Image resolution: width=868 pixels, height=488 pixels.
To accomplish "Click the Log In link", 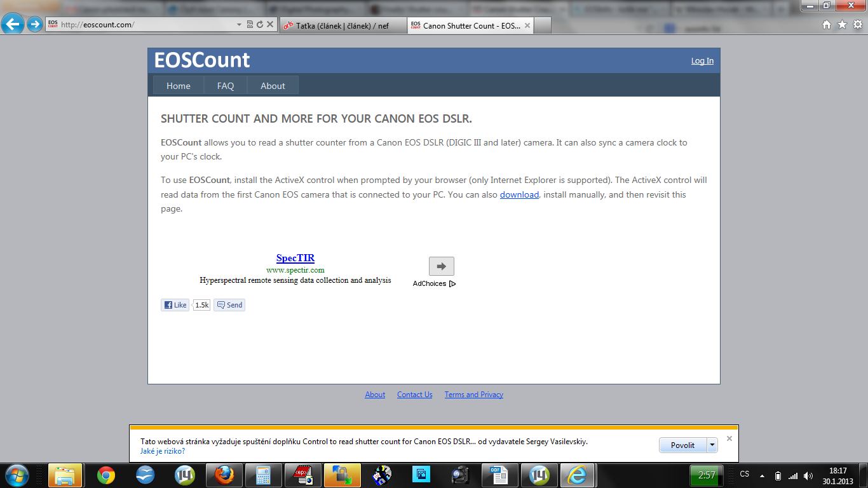I will [702, 61].
